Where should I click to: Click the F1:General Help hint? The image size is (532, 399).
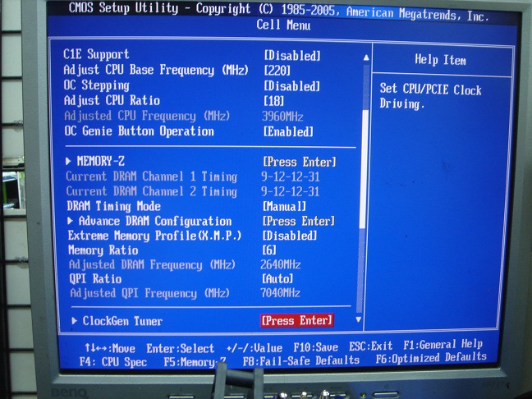point(443,344)
